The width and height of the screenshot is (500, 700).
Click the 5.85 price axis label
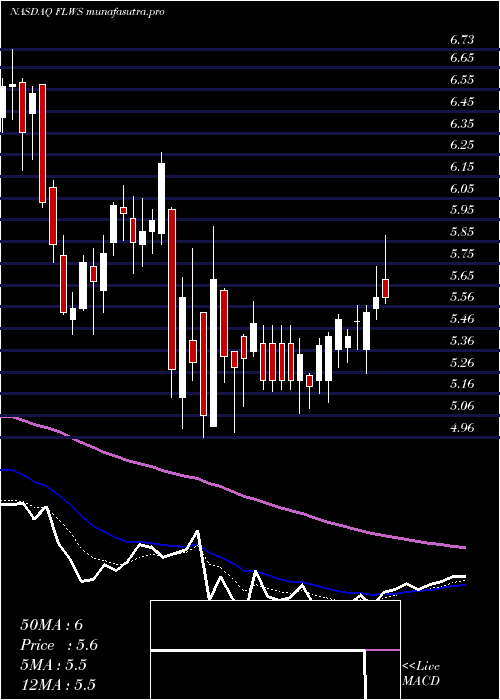pyautogui.click(x=462, y=232)
